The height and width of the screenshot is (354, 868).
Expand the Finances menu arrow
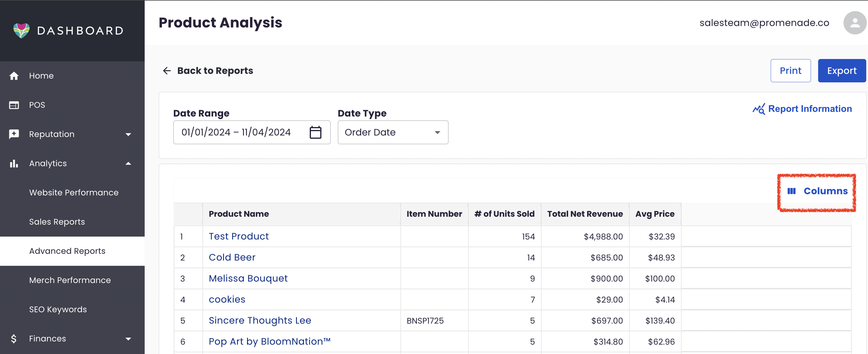(128, 339)
